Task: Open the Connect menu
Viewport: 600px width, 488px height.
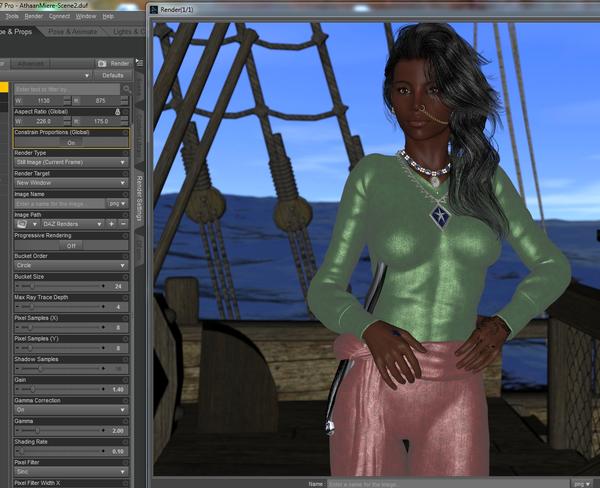Action: (59, 16)
